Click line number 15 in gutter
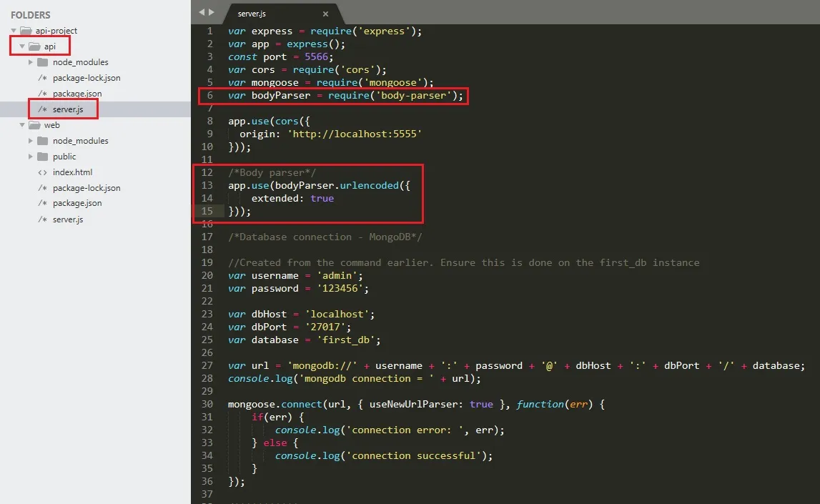 point(207,211)
